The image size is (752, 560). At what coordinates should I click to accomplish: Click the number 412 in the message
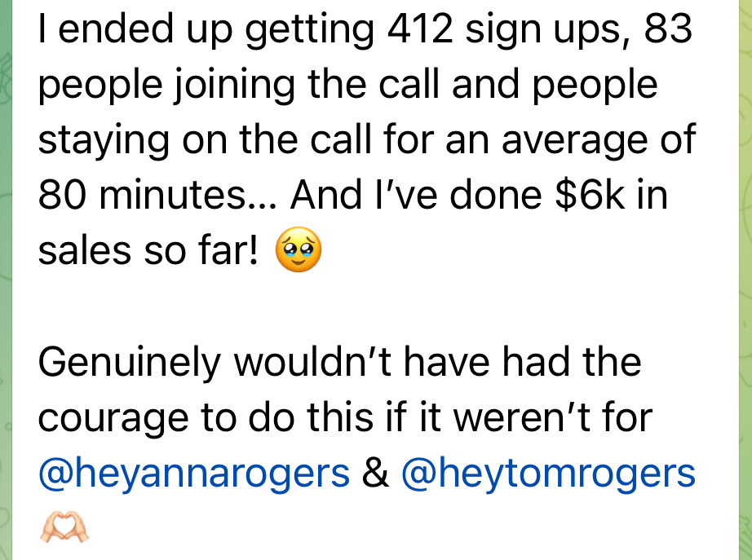(417, 30)
